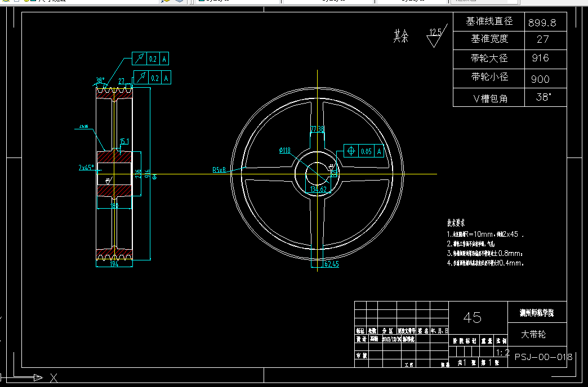
Task: Click the Ø118 diameter dimension
Action: (x=284, y=150)
